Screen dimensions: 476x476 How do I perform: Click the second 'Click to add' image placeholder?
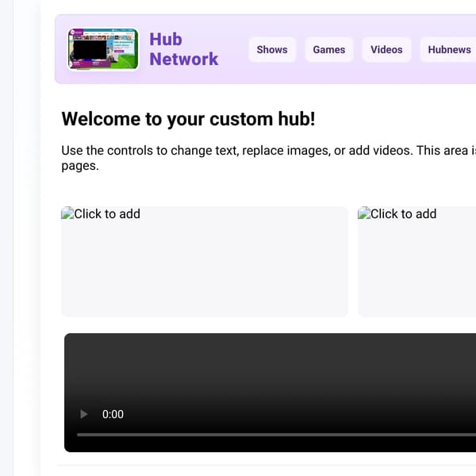coord(416,262)
